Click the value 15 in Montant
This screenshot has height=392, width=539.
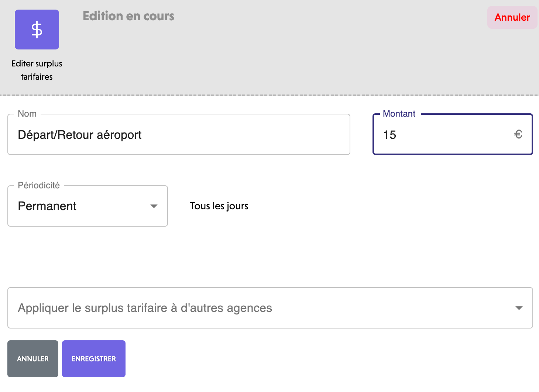[x=389, y=135]
